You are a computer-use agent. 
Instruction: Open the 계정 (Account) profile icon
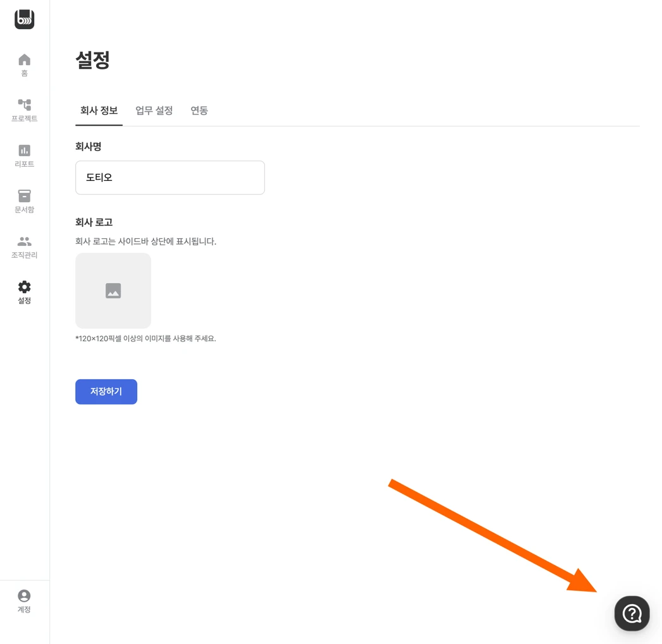(24, 596)
